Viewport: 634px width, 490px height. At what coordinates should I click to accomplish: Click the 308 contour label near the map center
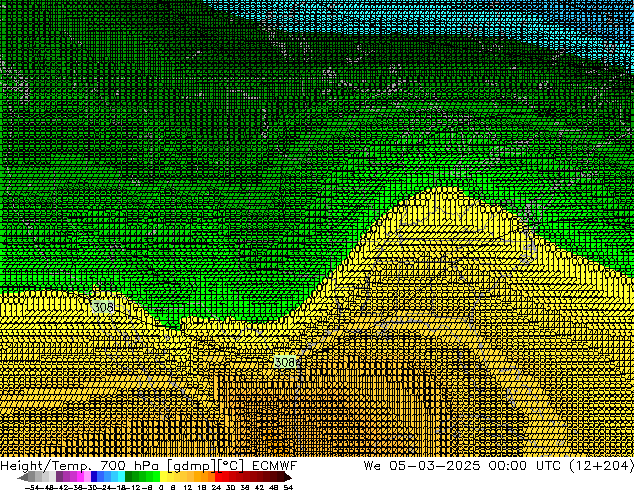[285, 362]
